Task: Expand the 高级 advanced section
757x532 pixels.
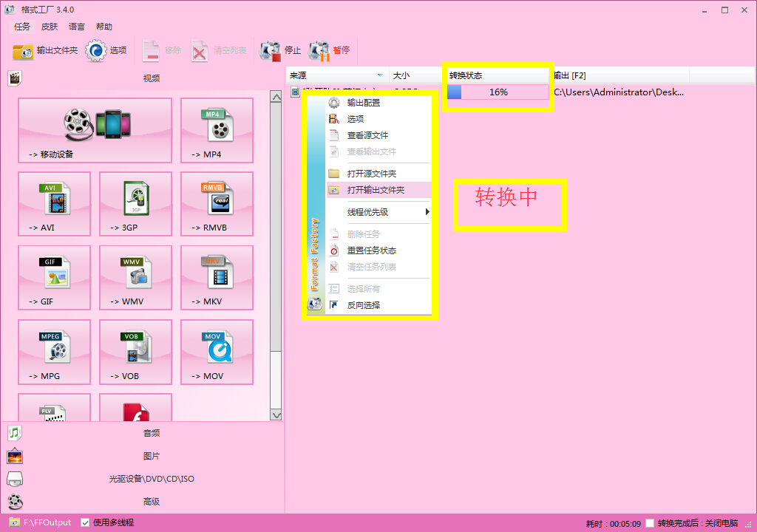Action: (151, 502)
